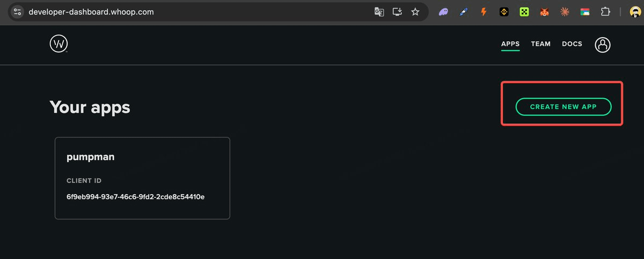Open the user profile icon

[x=603, y=45]
